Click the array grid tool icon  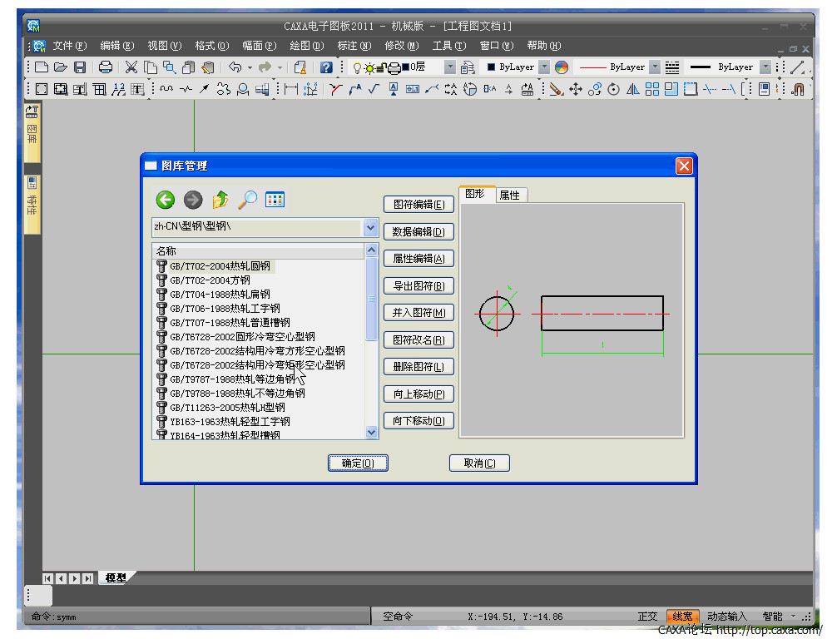651,89
